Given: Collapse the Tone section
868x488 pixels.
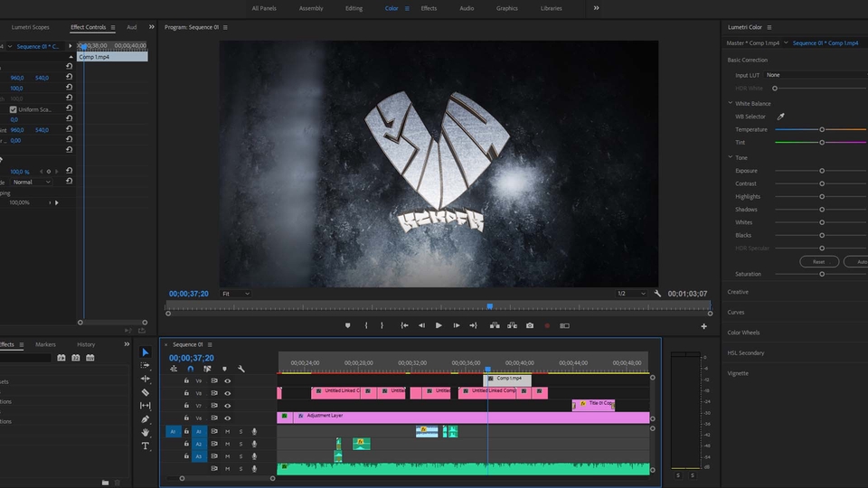Looking at the screenshot, I should tap(731, 157).
